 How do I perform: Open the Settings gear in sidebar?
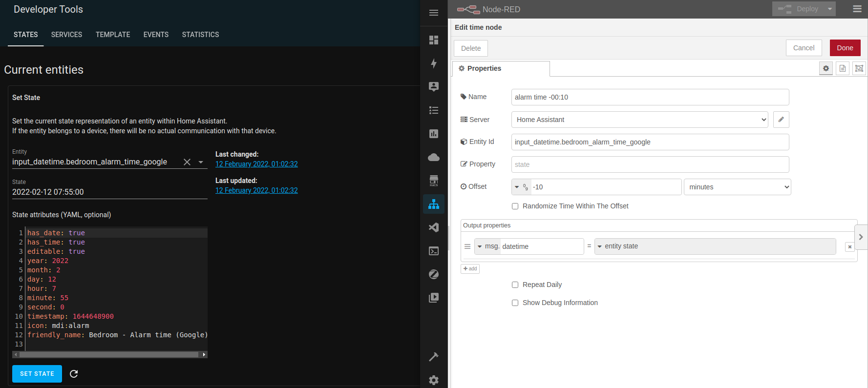tap(434, 380)
